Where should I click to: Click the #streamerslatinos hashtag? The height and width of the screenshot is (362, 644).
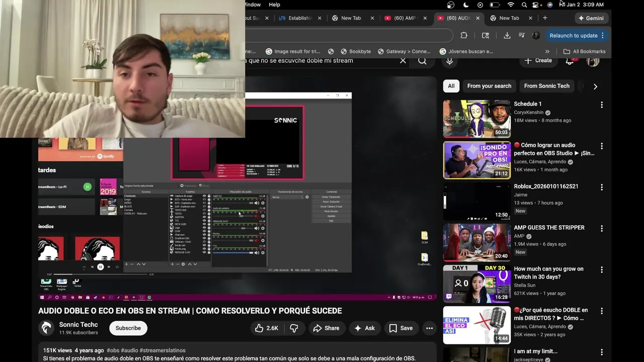[163, 350]
